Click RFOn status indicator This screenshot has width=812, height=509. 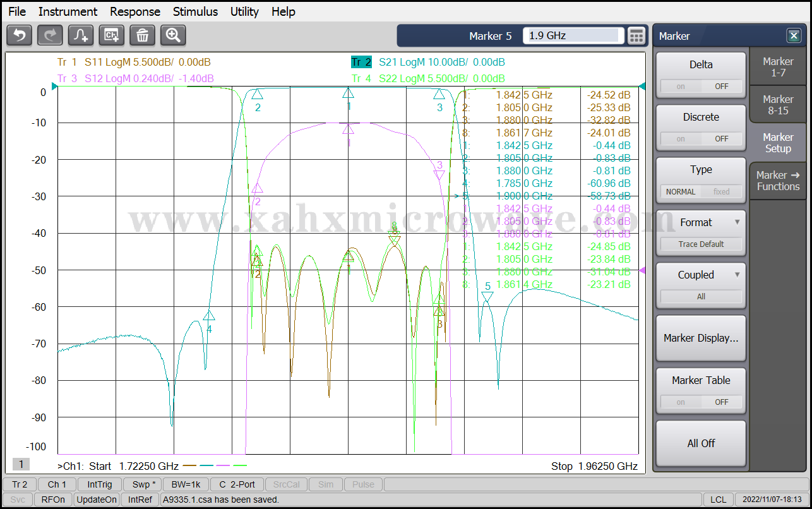[53, 500]
